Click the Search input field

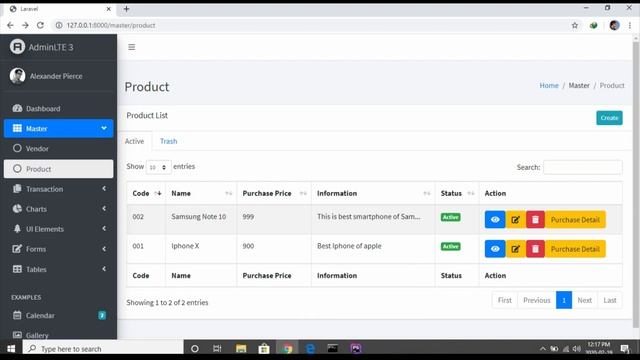click(x=582, y=167)
